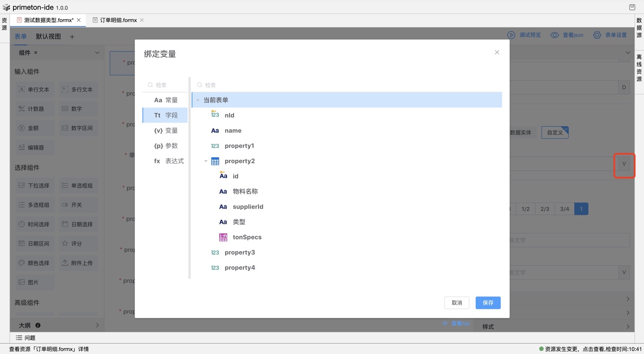644x354 pixels.
Task: Click the purple grid icon beside tonSpecs
Action: (223, 237)
